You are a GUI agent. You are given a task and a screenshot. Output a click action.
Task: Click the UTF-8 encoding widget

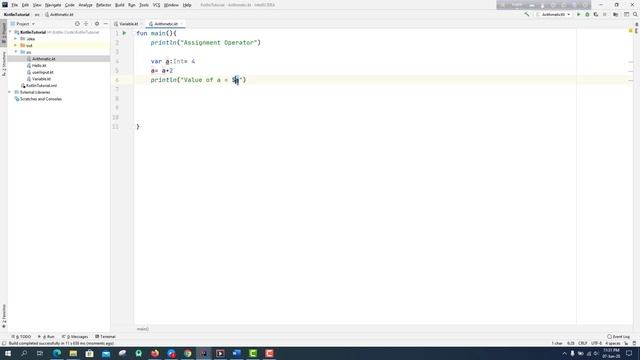pos(596,343)
